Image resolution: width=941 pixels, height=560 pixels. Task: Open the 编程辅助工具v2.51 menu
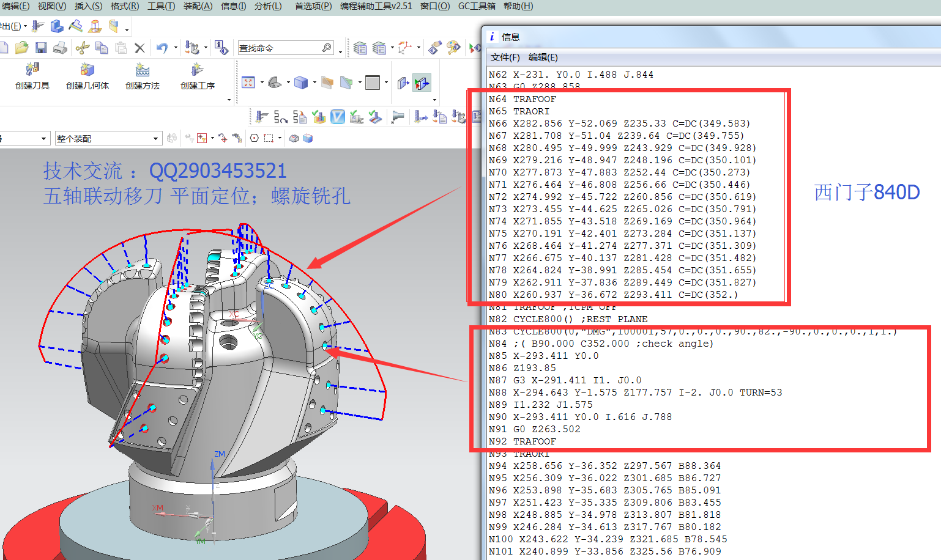coord(376,6)
